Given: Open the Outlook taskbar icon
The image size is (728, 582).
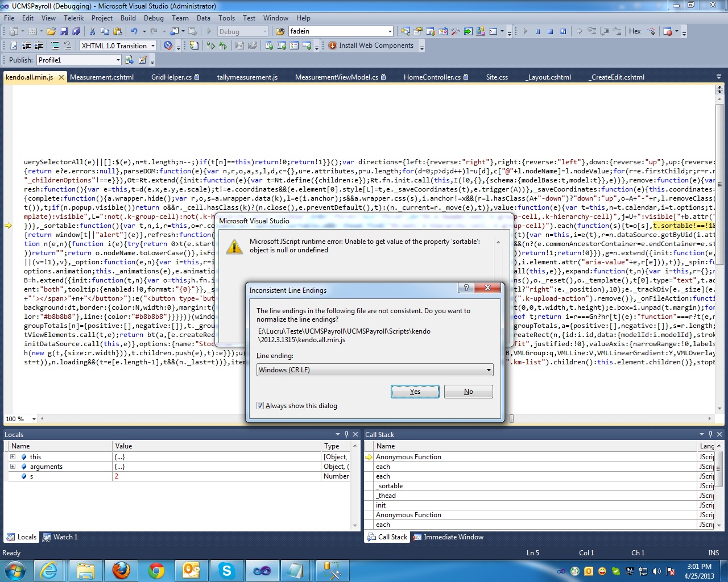Looking at the screenshot, I should 191,570.
